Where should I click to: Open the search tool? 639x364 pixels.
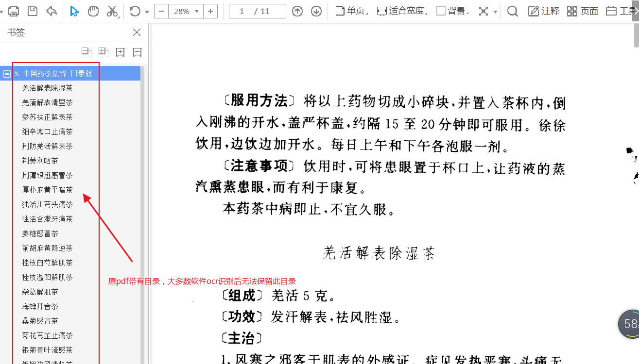512,11
